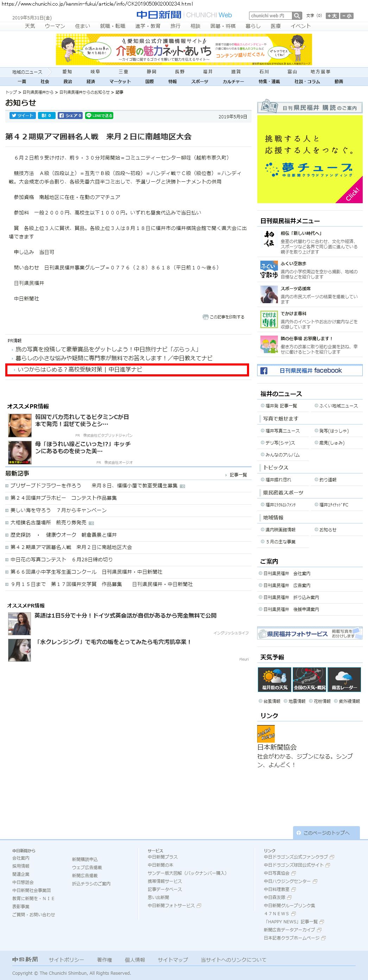Click the footer 中日新聞 logo
Image resolution: width=368 pixels, height=980 pixels.
25,960
